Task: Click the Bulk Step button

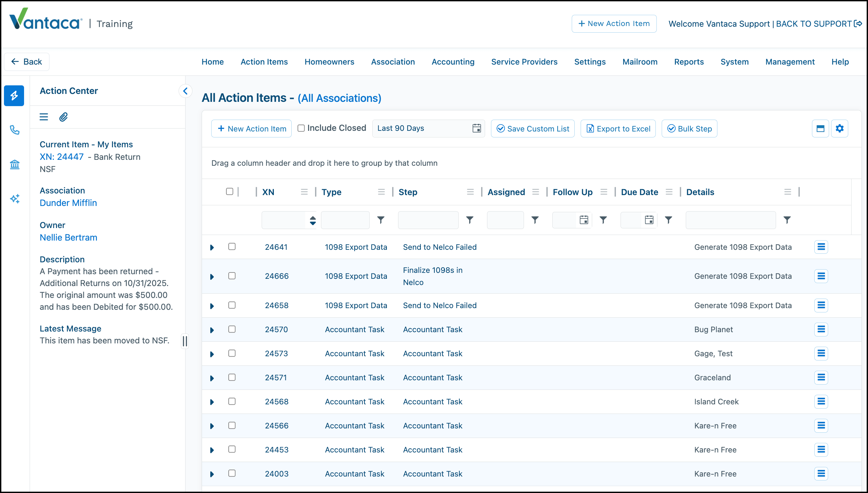Action: [x=689, y=129]
